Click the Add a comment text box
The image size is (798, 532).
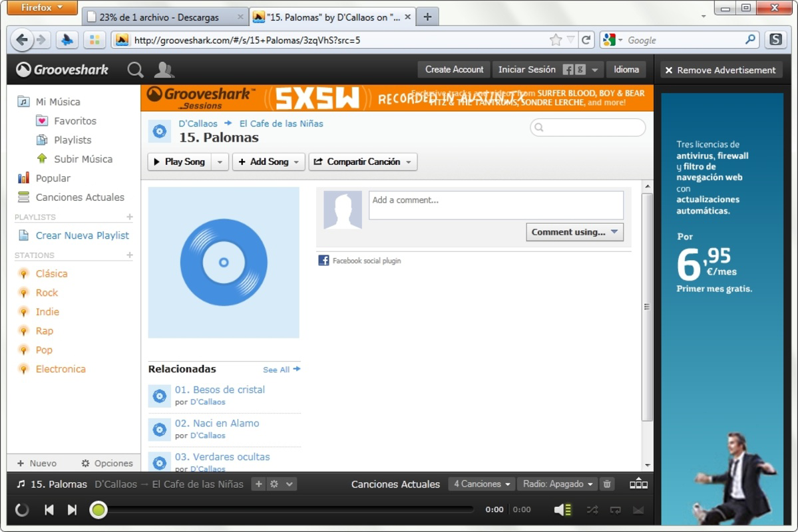point(496,205)
